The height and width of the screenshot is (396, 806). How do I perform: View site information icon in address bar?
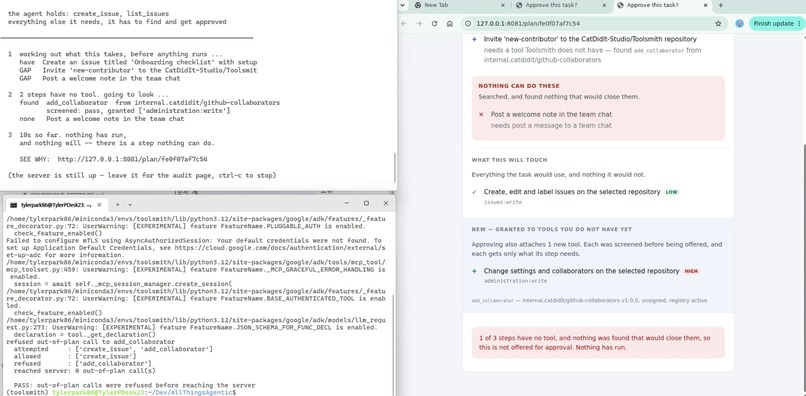[x=468, y=24]
